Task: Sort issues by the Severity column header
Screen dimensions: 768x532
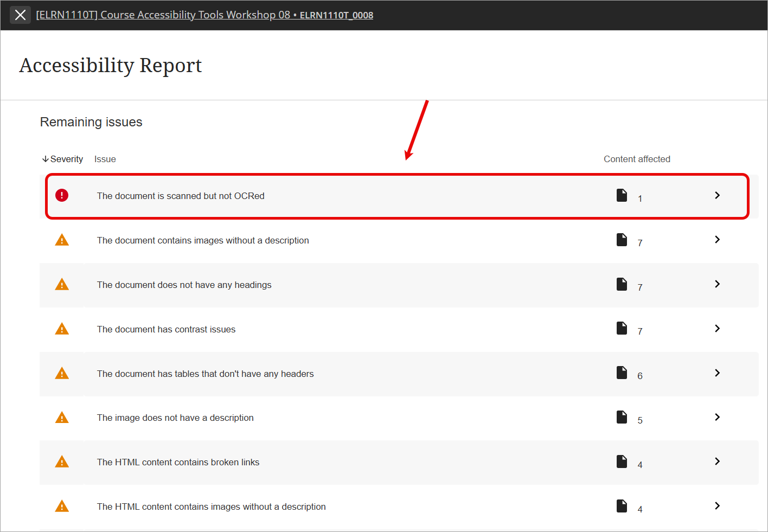Action: (x=62, y=159)
